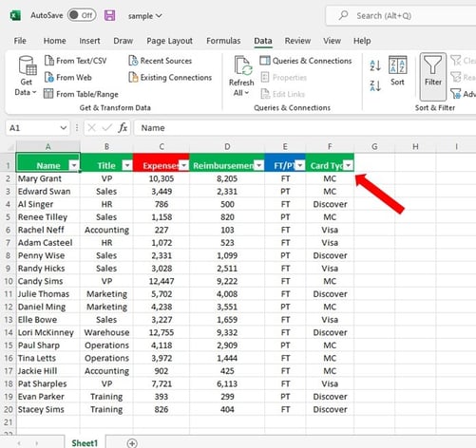The width and height of the screenshot is (476, 448).
Task: Open the Sort dialog
Action: 397,70
